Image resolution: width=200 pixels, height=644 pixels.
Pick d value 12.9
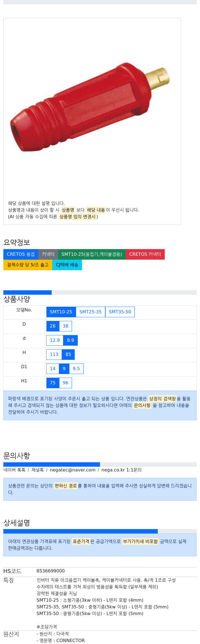click(x=55, y=340)
